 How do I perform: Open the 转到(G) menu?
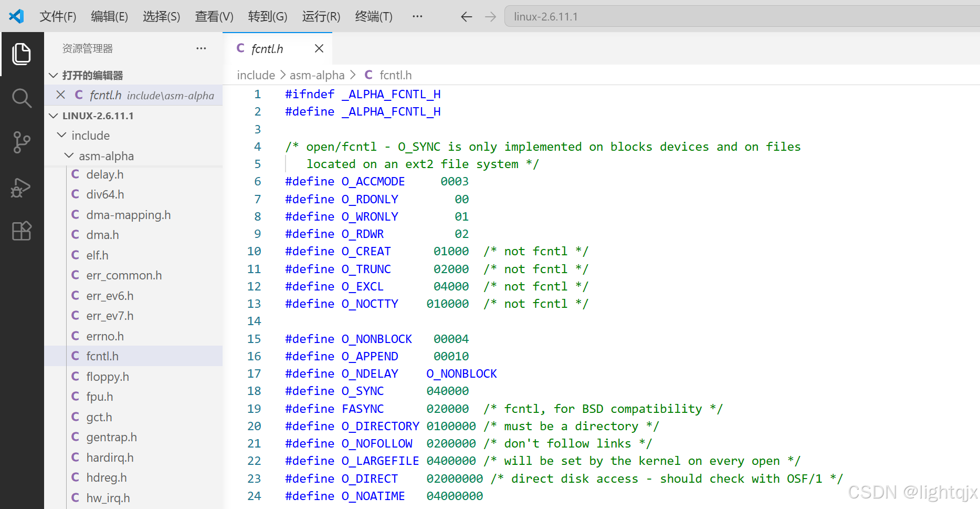coord(268,16)
